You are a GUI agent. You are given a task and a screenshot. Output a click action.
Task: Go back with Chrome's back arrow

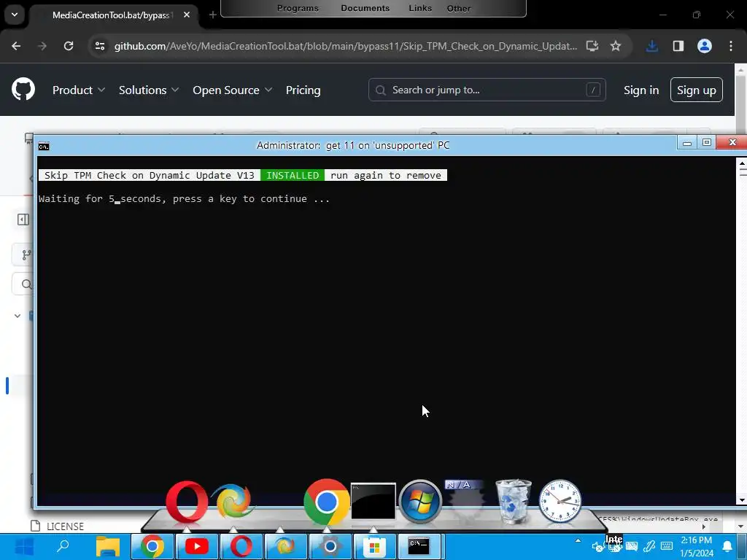tap(16, 46)
